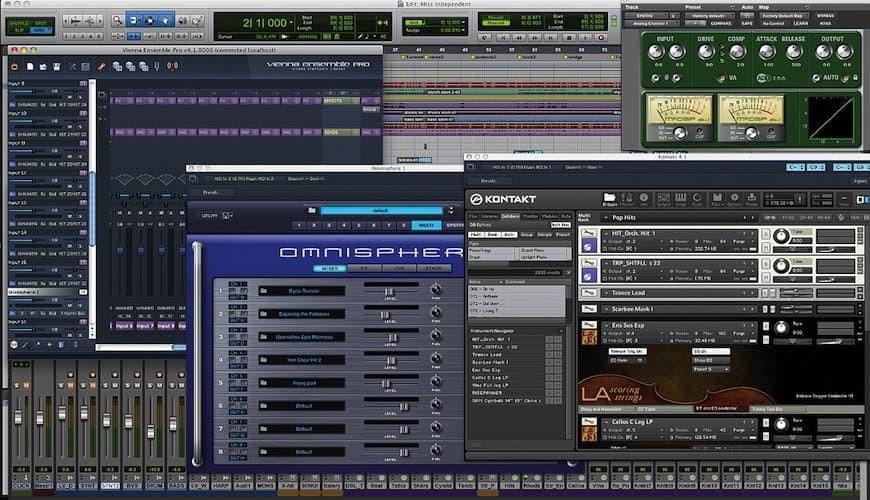The width and height of the screenshot is (870, 500).
Task: Open project folder icon in Vienna Ensemble
Action: 43,67
